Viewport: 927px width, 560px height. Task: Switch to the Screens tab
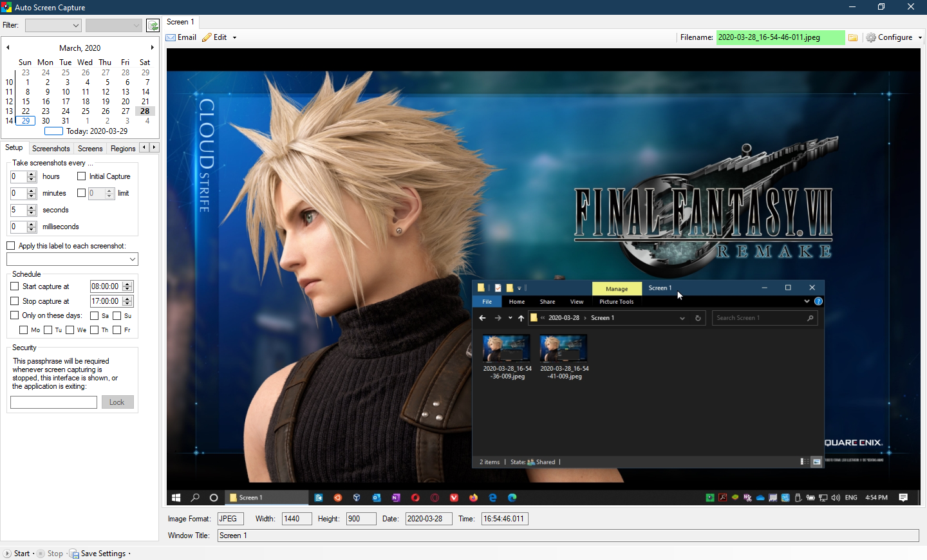click(90, 149)
